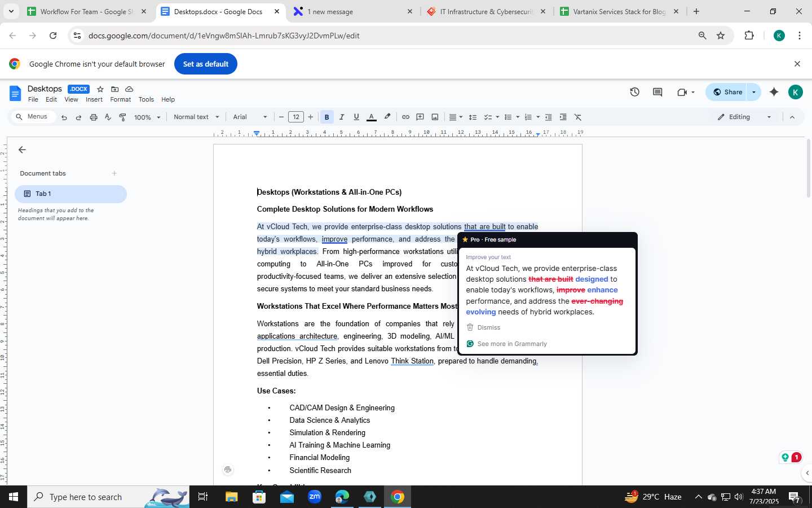This screenshot has width=812, height=508.
Task: Open the numbered list dropdown arrow
Action: coord(538,117)
